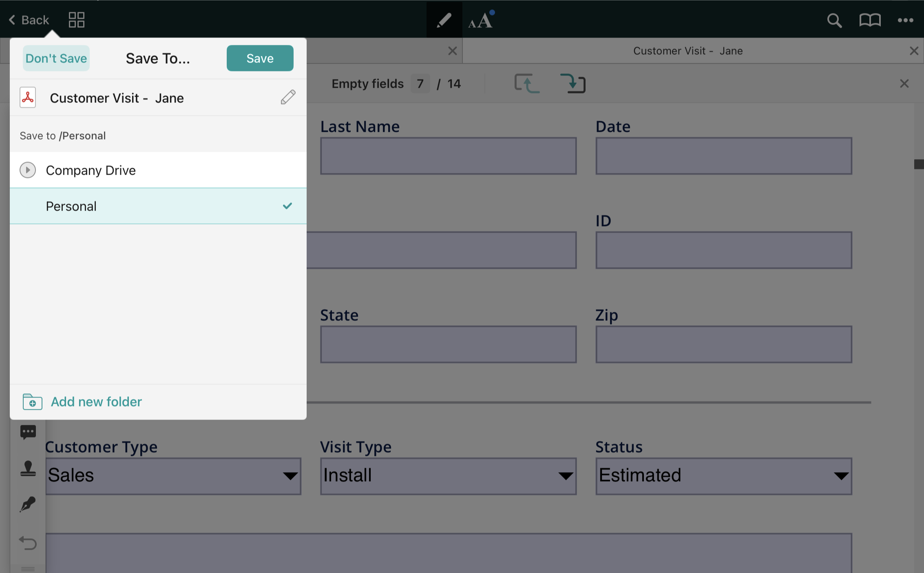Switch to Customer Visit - Jane tab
The width and height of the screenshot is (924, 573).
[x=687, y=51]
